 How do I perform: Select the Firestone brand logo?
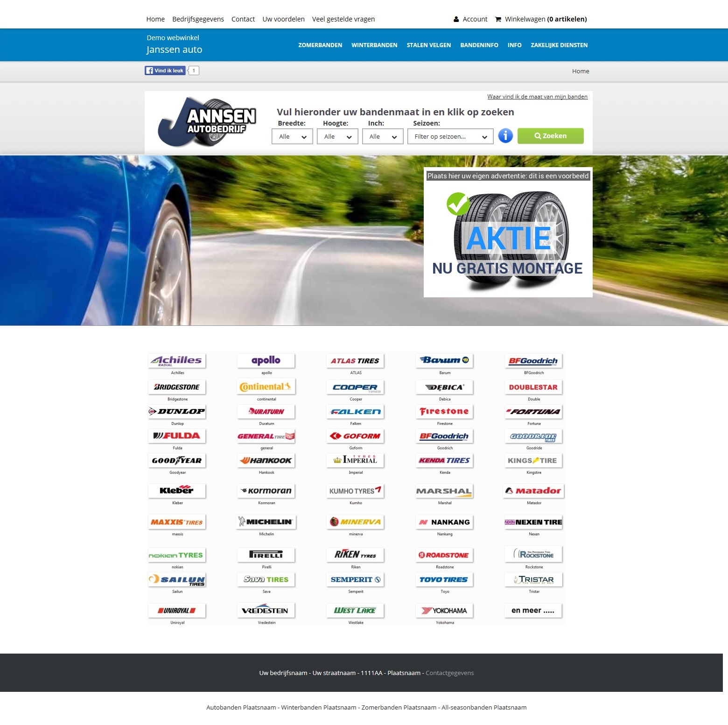tap(445, 412)
